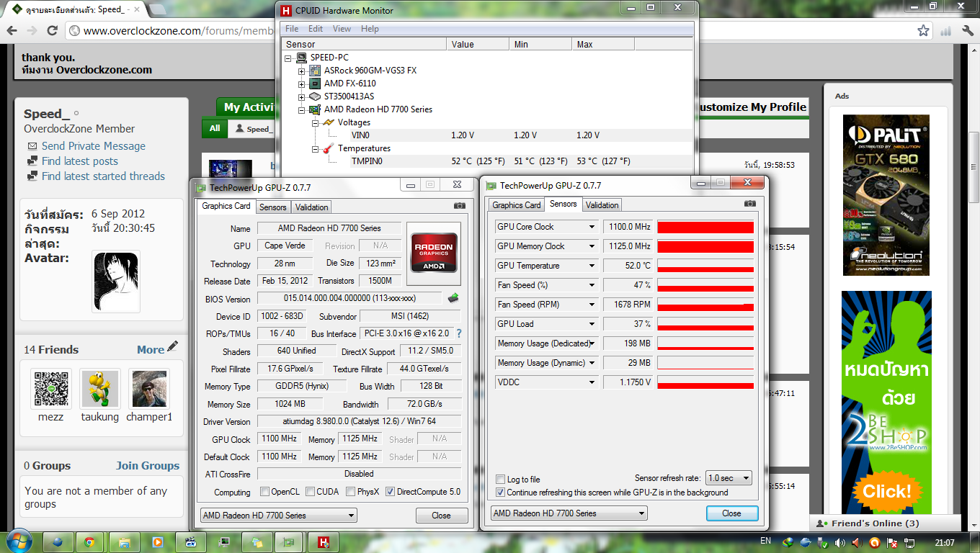Viewport: 980px width, 553px height.
Task: Expand the AMD FX-6110 tree node
Action: 302,84
